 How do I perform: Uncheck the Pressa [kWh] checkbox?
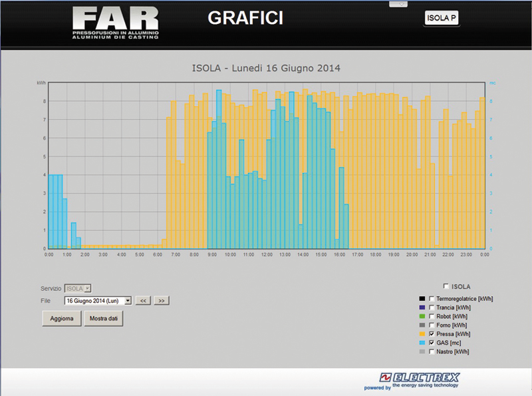(432, 333)
